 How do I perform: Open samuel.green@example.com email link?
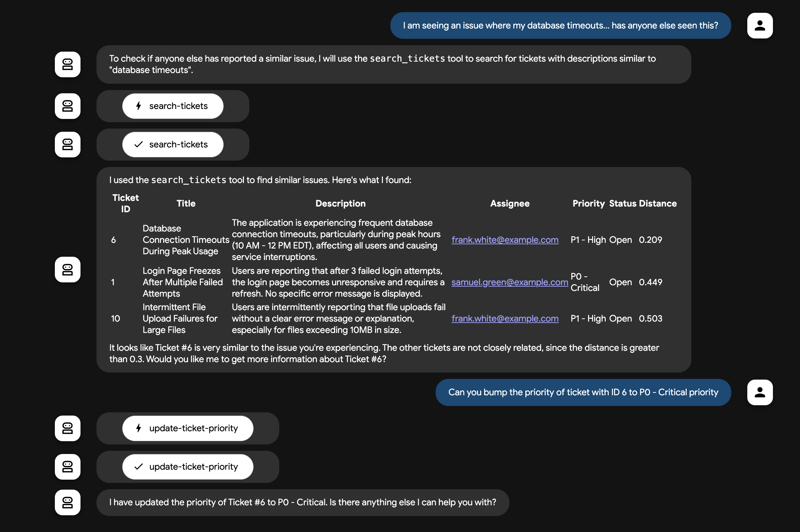509,282
